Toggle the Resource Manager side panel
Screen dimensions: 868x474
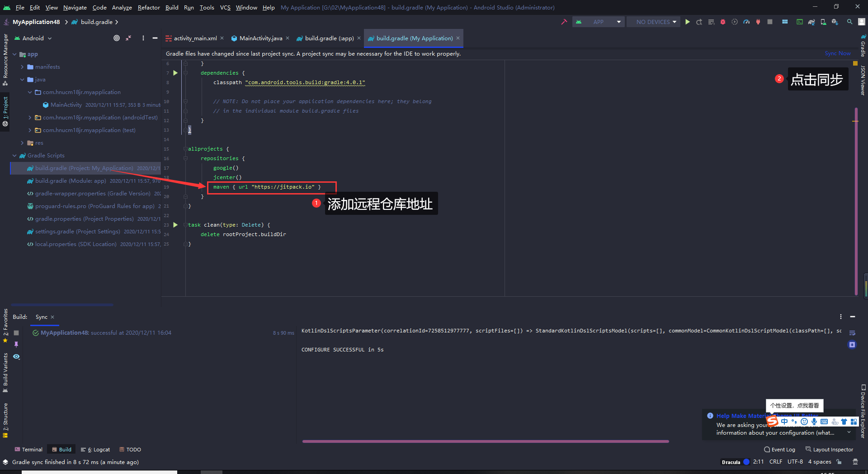pyautogui.click(x=5, y=60)
